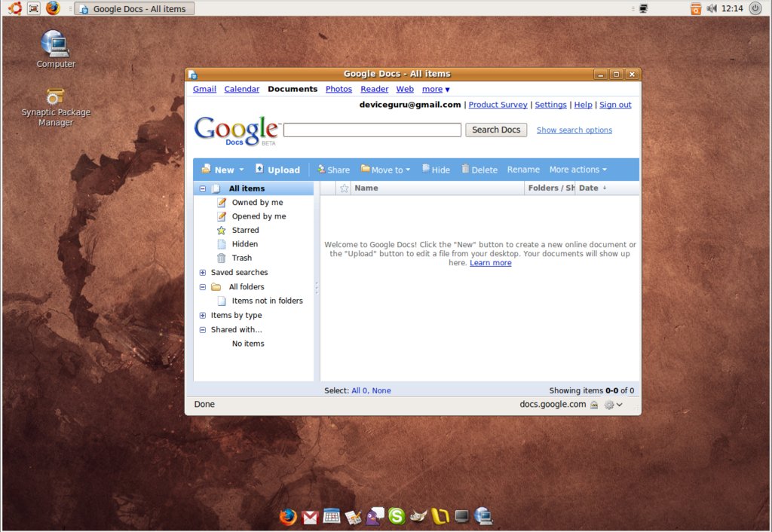Open the Product Survey link
The width and height of the screenshot is (772, 532).
[x=498, y=105]
